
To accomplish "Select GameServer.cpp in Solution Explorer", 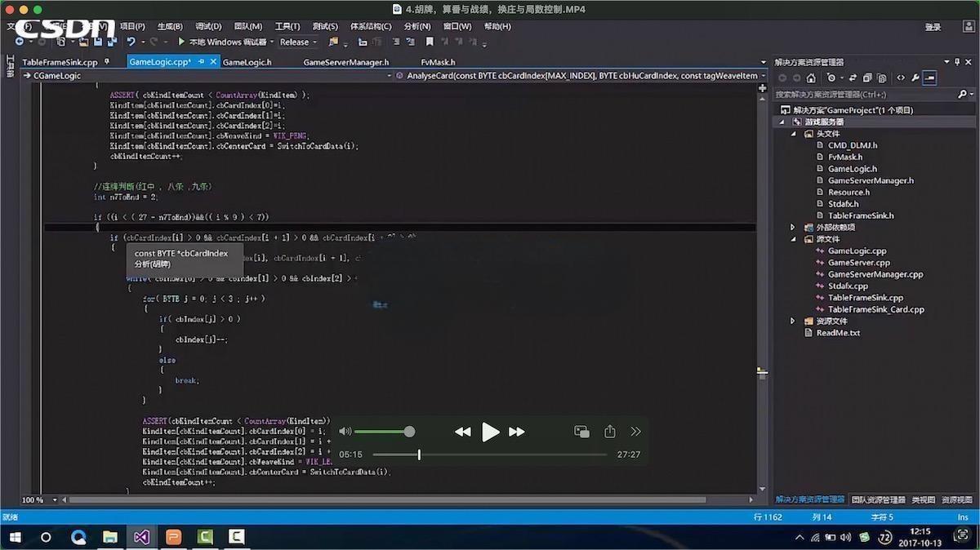I will 859,263.
